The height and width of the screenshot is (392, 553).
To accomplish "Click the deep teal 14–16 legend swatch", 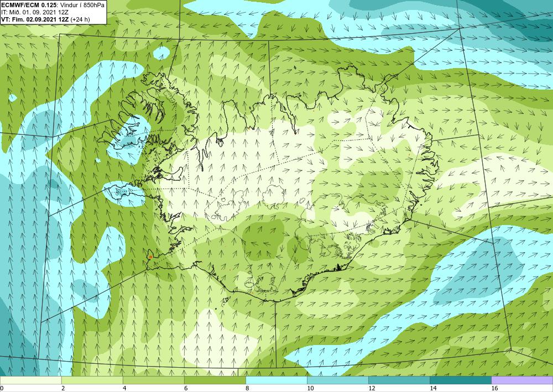I will pyautogui.click(x=461, y=380).
